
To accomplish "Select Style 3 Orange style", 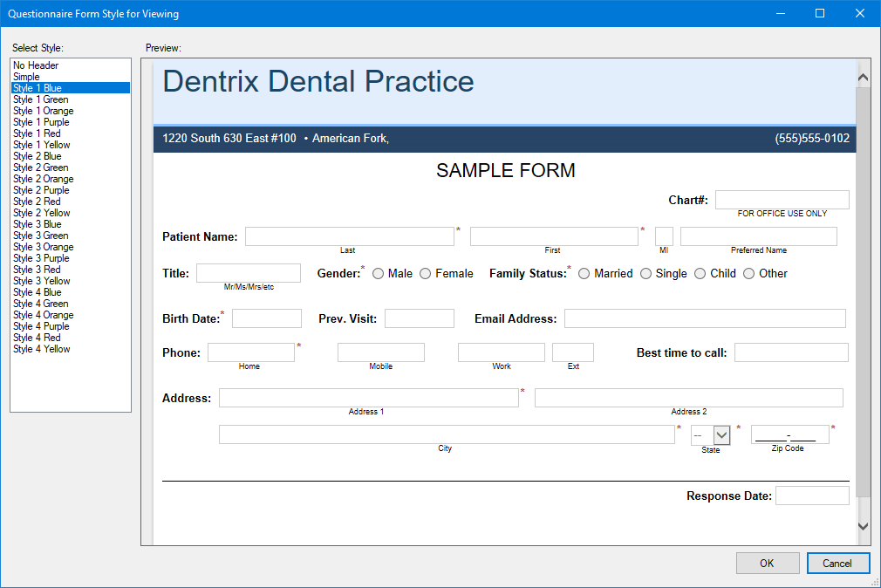I will (43, 247).
